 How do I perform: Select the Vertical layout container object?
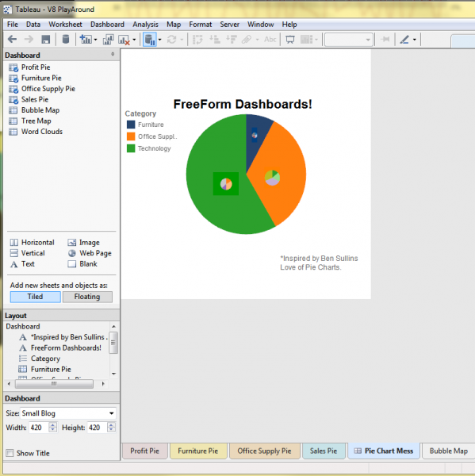click(x=27, y=253)
